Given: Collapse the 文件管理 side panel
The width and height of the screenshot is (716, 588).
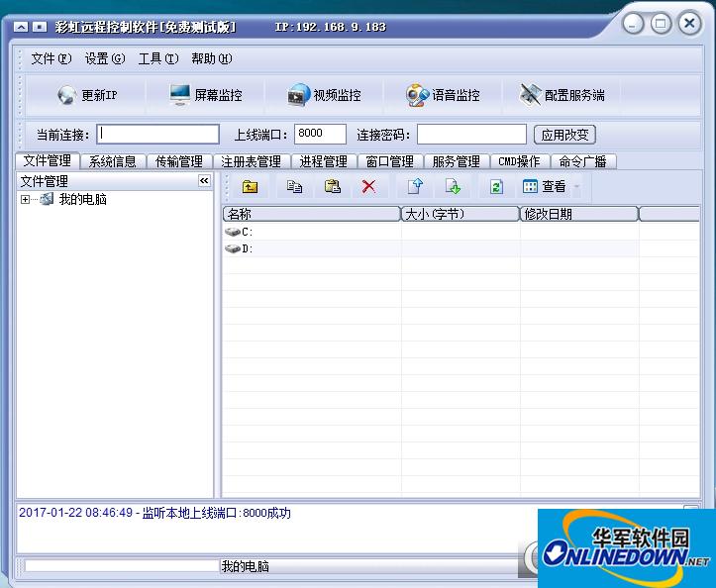Looking at the screenshot, I should 204,181.
